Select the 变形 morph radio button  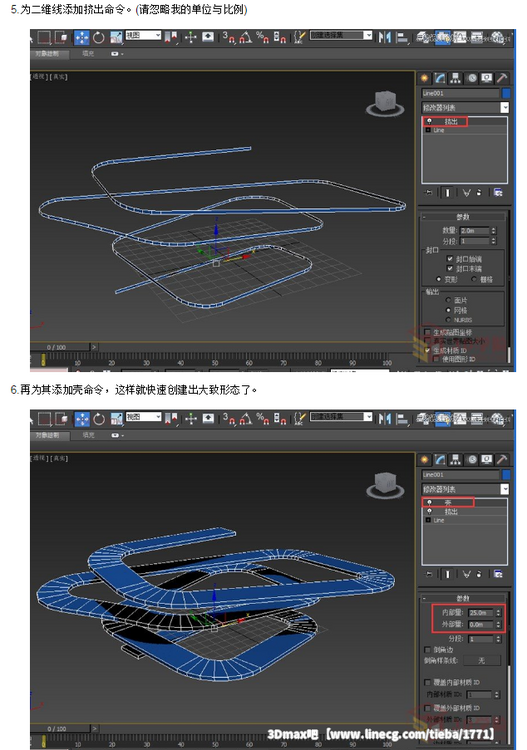439,279
